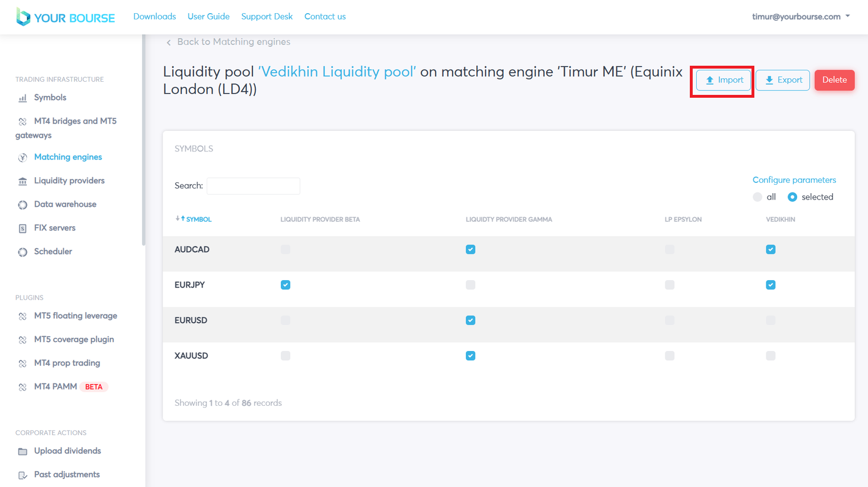Click the Upload dividends folder icon
Viewport: 868px width, 487px height.
[x=23, y=452]
